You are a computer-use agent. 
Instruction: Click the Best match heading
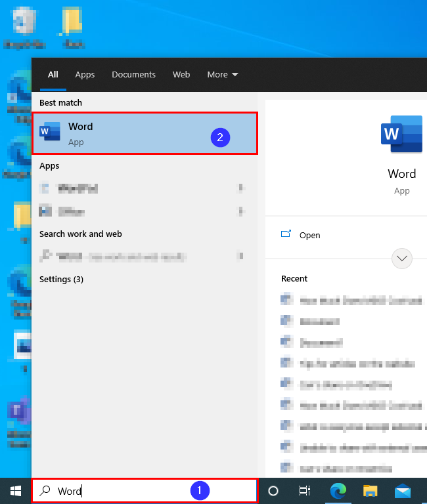[61, 103]
